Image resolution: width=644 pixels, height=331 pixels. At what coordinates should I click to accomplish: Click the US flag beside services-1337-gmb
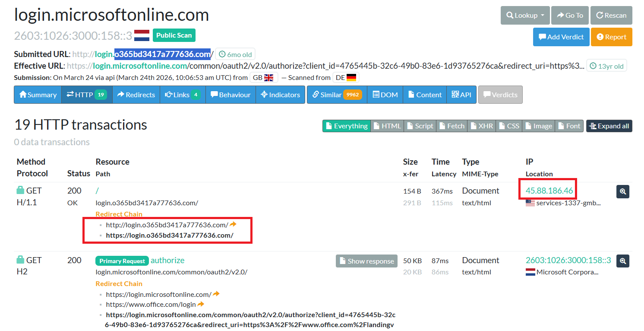[x=530, y=203]
